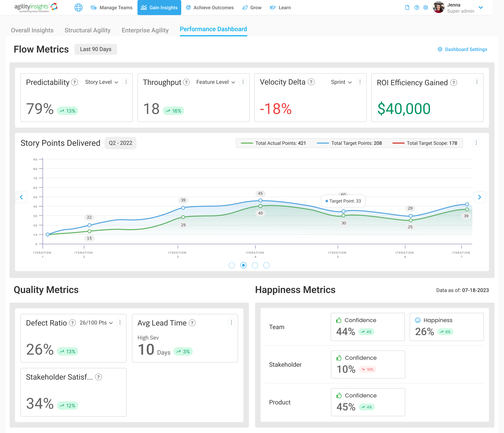The image size is (504, 433).
Task: Click Iteration 6 target point 29 marker
Action: pyautogui.click(x=411, y=216)
